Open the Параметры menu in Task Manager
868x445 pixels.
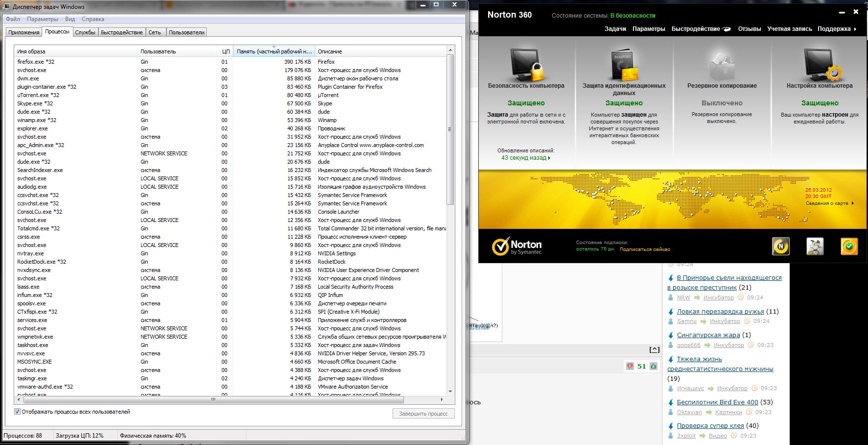(x=43, y=19)
